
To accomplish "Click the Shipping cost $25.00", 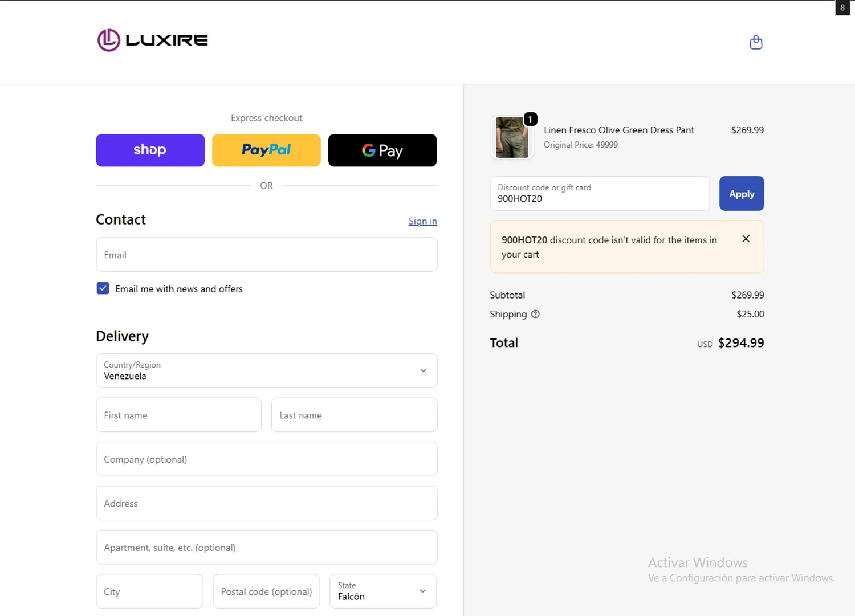I will pos(750,314).
